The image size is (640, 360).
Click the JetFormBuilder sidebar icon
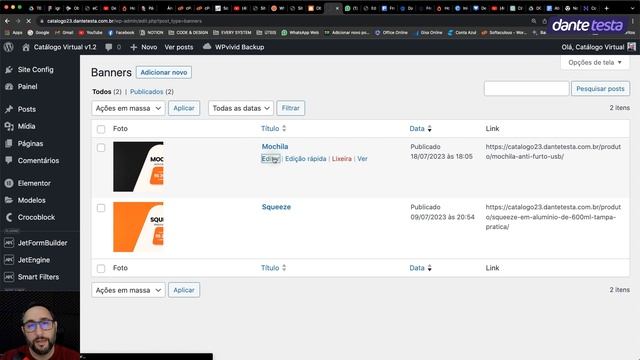click(9, 243)
